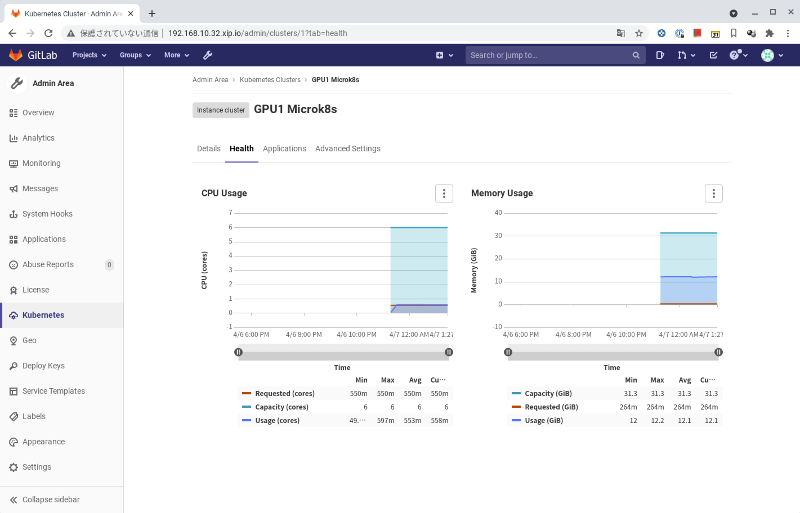The height and width of the screenshot is (513, 800).
Task: Switch to the Advanced Settings tab
Action: coord(347,148)
